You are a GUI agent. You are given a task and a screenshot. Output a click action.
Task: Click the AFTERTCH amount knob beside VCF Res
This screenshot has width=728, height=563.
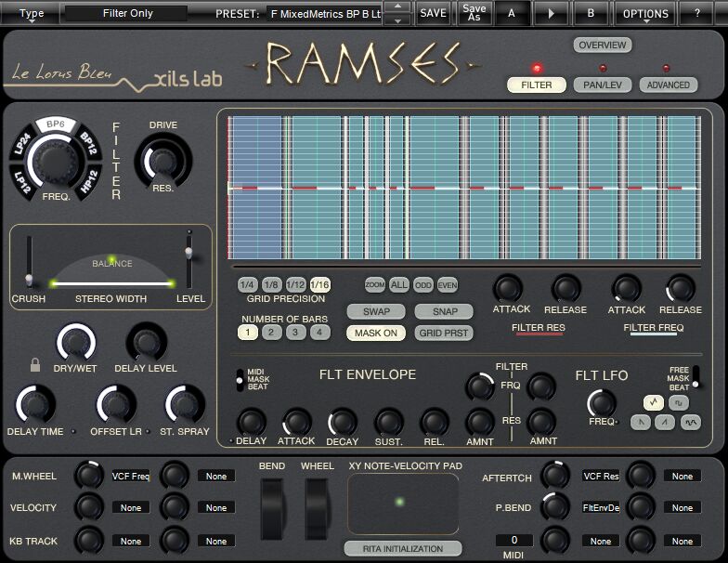[x=555, y=476]
